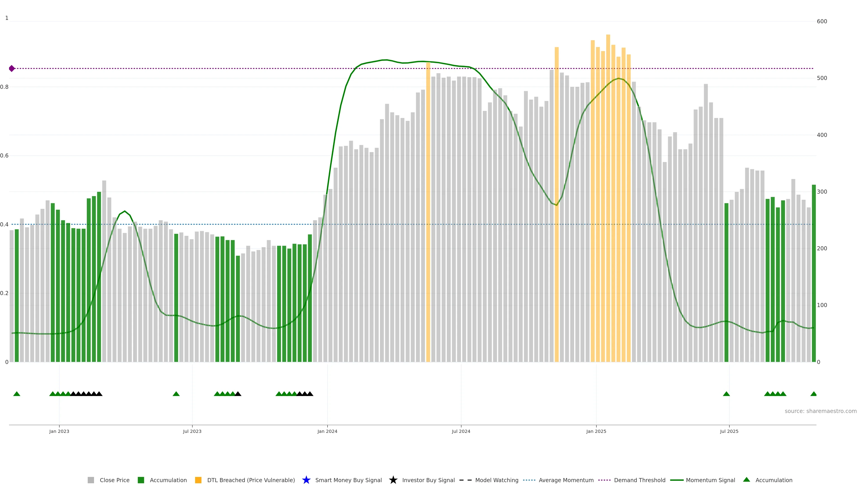Image resolution: width=868 pixels, height=488 pixels.
Task: Click the DTL Breached orange legend swatch
Action: click(x=198, y=480)
